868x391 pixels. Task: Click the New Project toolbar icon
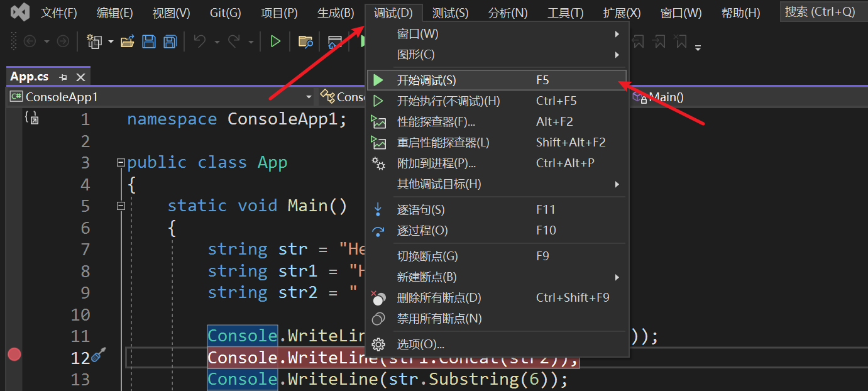[x=95, y=42]
